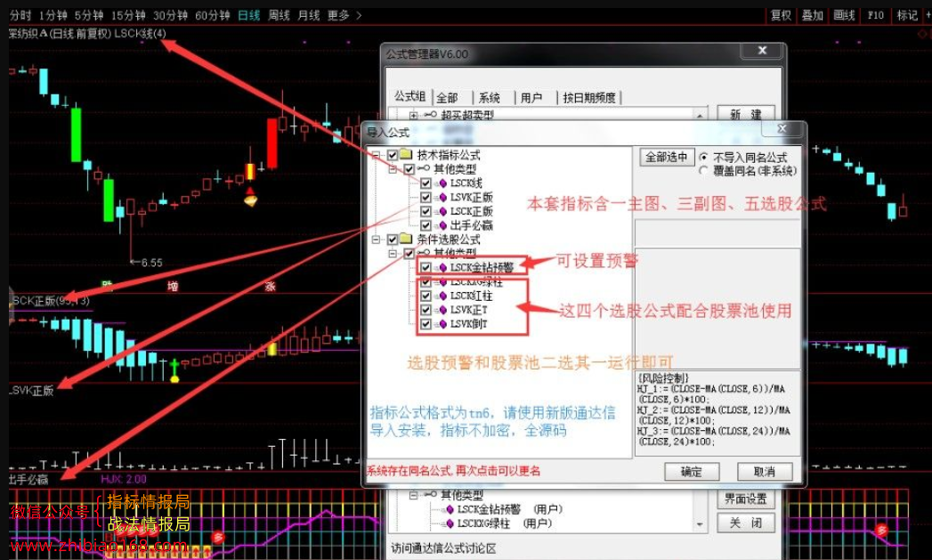Viewport: 932px width, 560px height.
Task: Click the 全部选中 button
Action: point(667,157)
